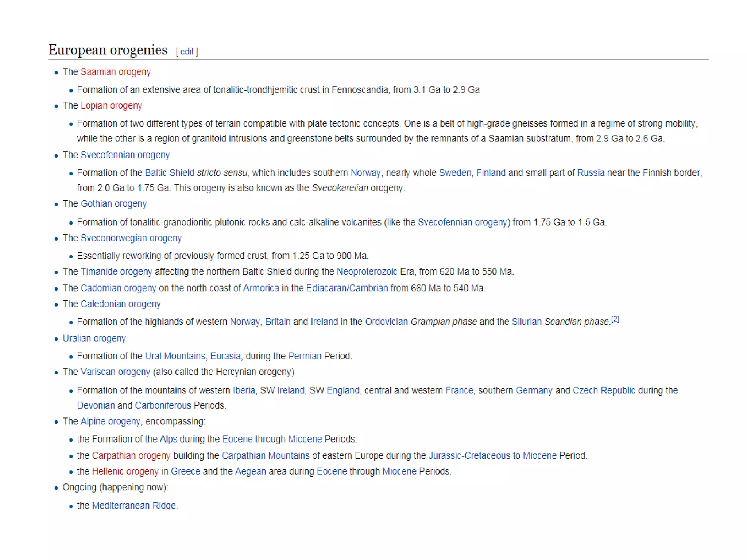Click the Gothian orogeny link
This screenshot has height=560, width=747.
[x=113, y=204]
